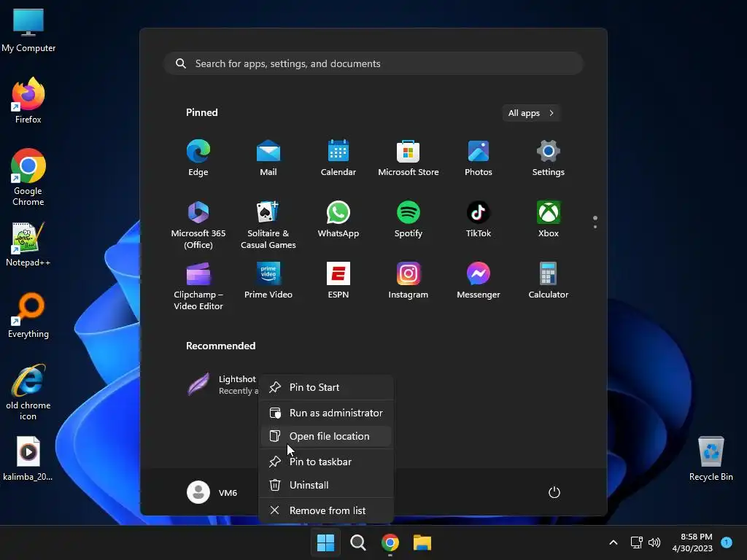Open Edge from pinned apps

[198, 157]
